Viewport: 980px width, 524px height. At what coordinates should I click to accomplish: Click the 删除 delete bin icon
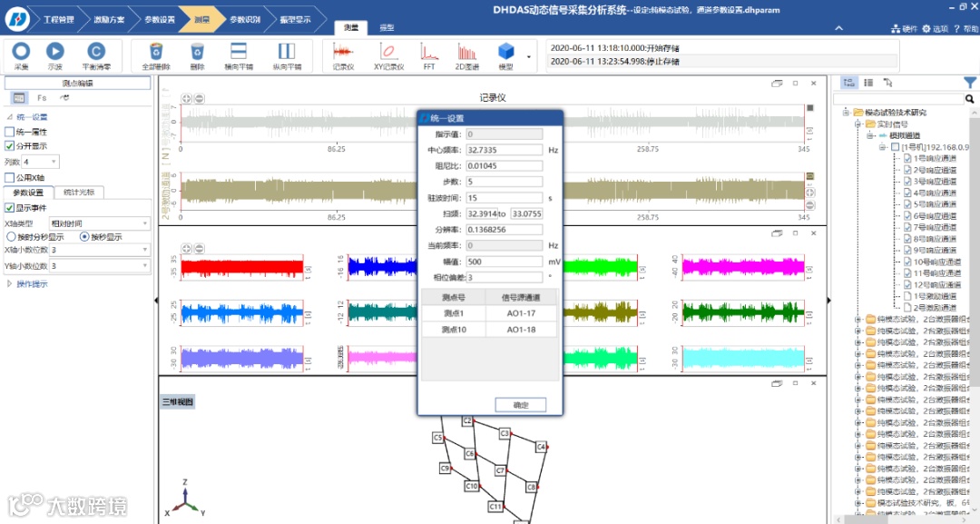pos(197,51)
